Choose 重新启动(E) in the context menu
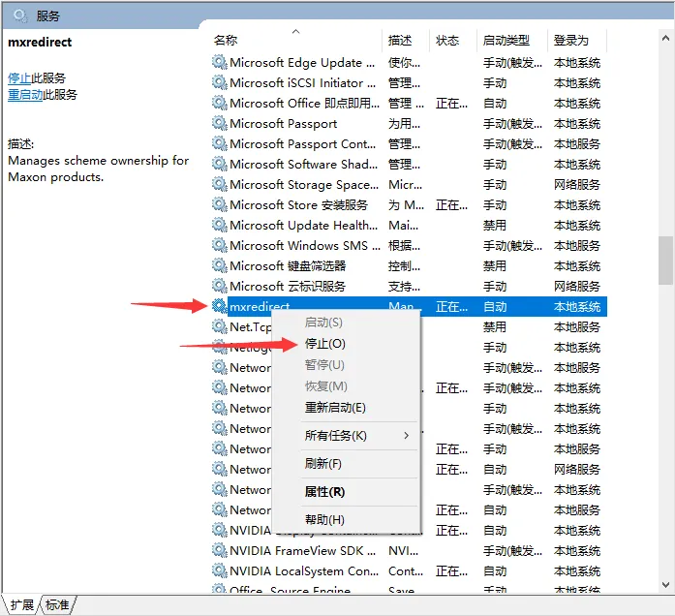 tap(335, 407)
